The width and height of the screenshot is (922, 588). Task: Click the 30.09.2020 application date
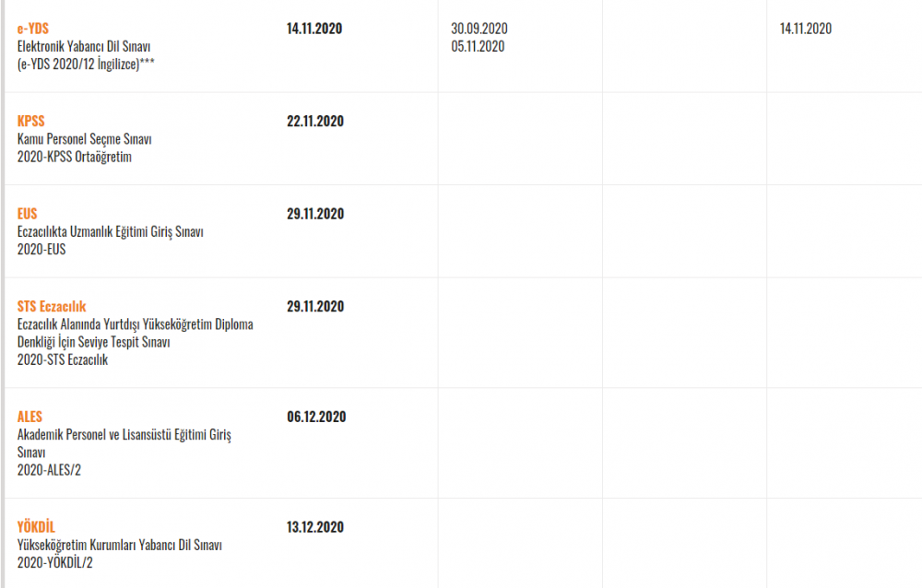click(x=479, y=29)
